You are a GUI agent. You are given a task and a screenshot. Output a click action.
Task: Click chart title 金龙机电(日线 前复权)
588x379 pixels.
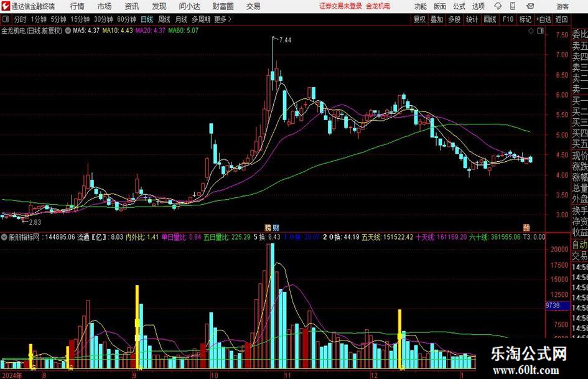[x=32, y=30]
